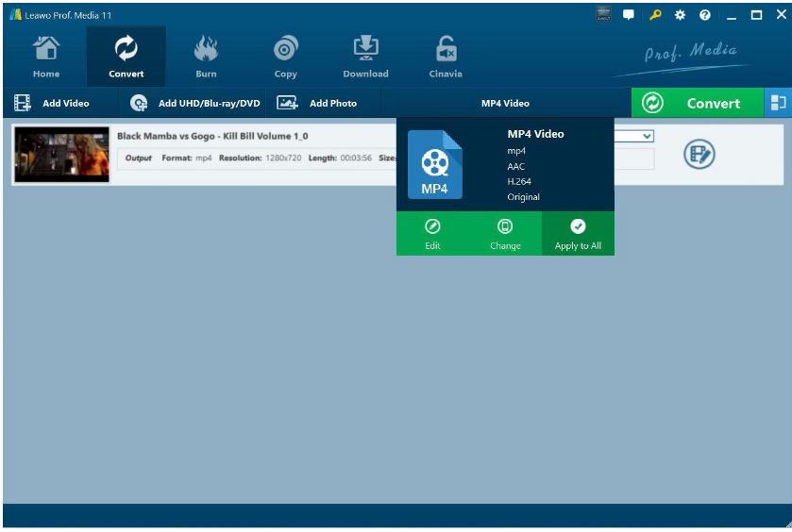The image size is (792, 532).
Task: Click the Length 00:03:56 value
Action: click(356, 158)
